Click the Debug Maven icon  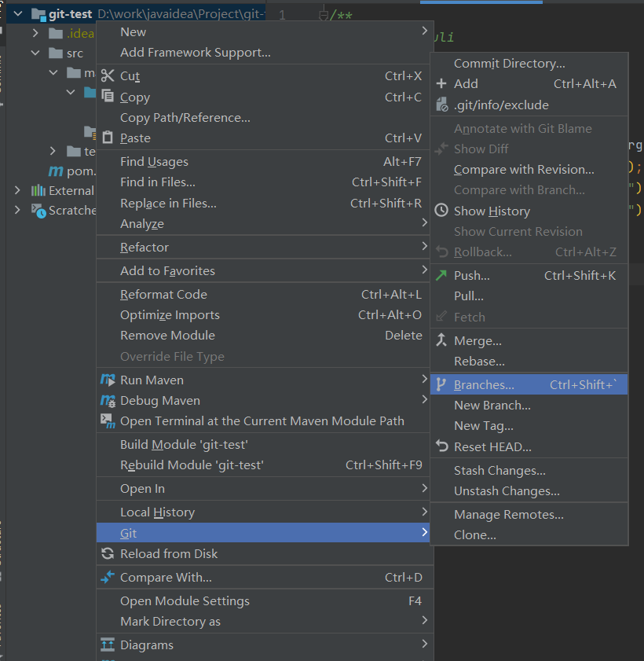(110, 400)
